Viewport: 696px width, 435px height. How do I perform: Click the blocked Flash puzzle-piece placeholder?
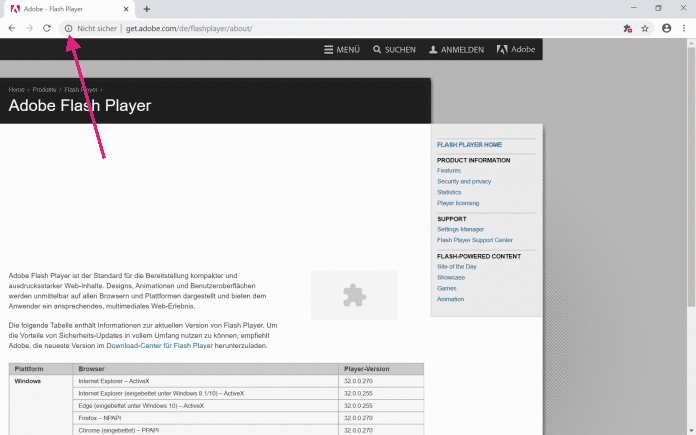coord(353,295)
